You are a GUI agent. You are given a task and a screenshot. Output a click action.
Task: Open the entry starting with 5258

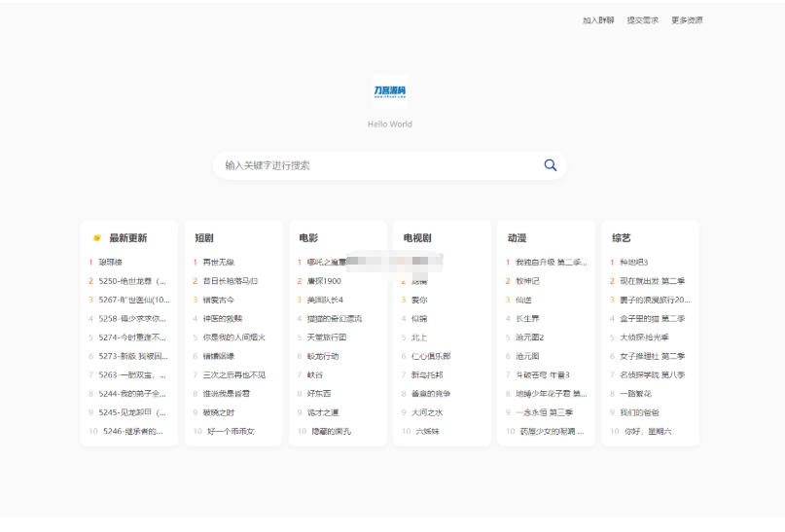[x=132, y=319]
